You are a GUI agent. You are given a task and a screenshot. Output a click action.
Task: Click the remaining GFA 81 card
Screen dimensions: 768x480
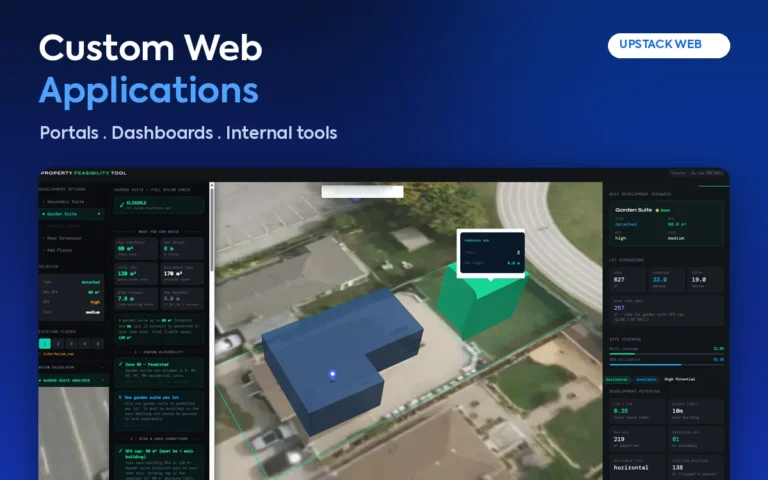coord(696,439)
